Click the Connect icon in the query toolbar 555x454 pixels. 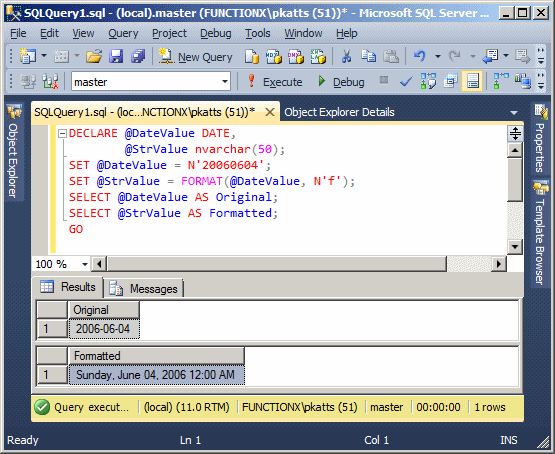point(28,81)
